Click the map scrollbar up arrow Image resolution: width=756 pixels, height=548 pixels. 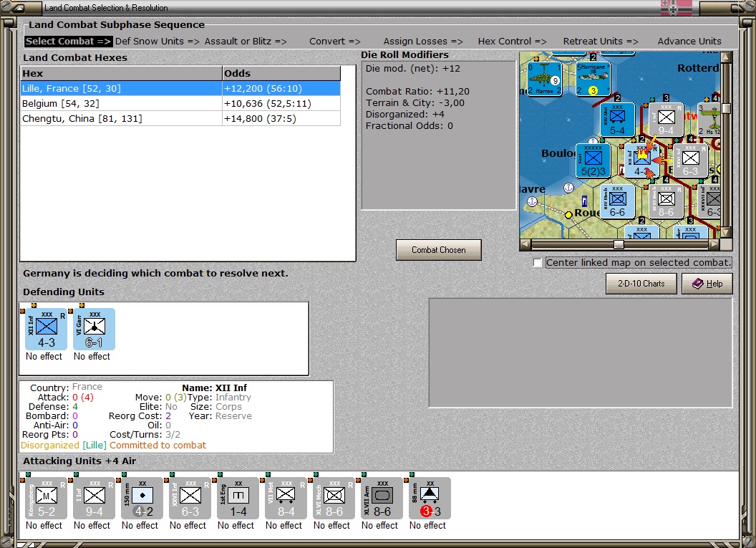tap(726, 57)
